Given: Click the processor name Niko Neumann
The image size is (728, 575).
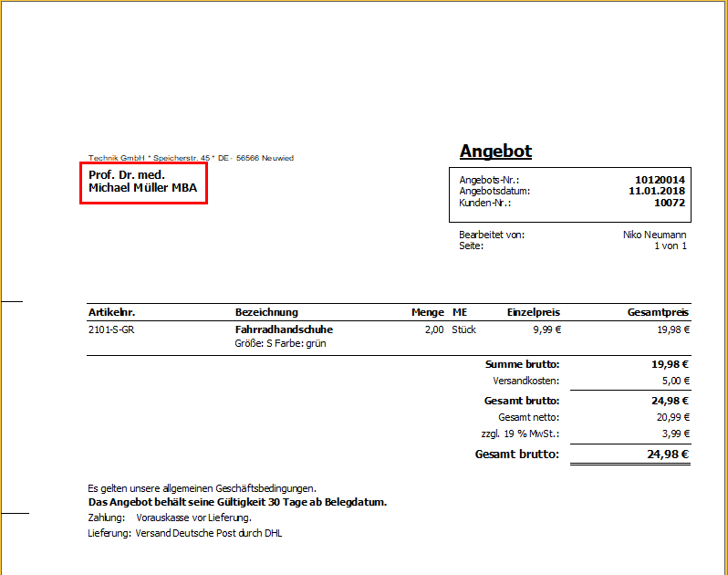Looking at the screenshot, I should tap(654, 235).
